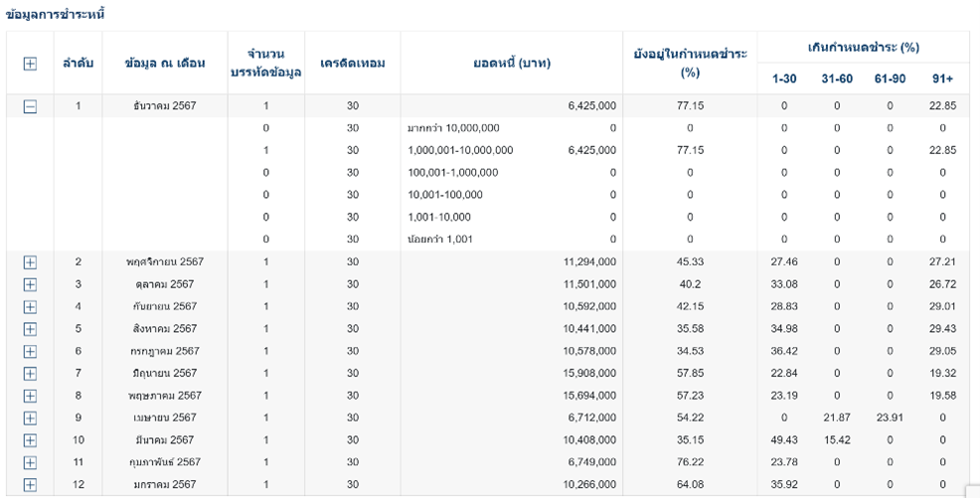Expand the กรกฎาคม 2567 row
The image size is (980, 498).
(x=30, y=351)
